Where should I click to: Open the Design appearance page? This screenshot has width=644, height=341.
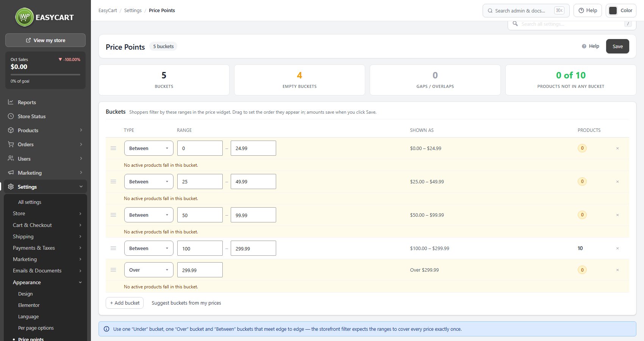point(25,294)
